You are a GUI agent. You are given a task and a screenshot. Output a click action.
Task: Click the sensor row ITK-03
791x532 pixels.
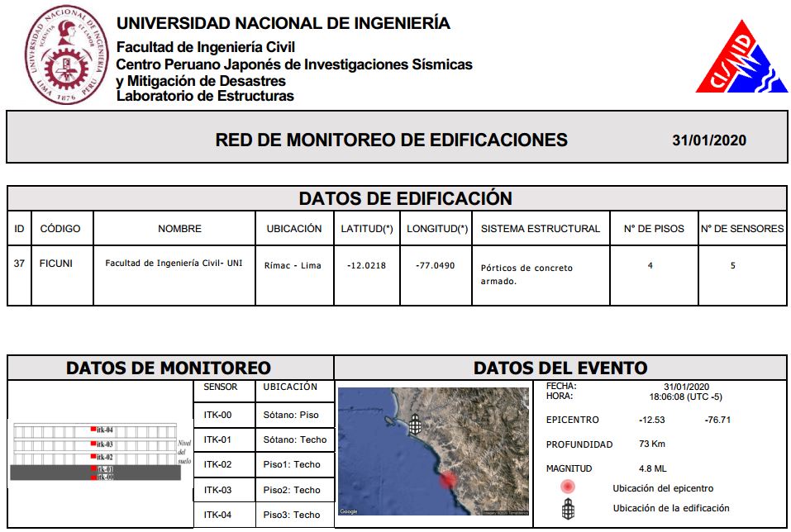pos(217,490)
